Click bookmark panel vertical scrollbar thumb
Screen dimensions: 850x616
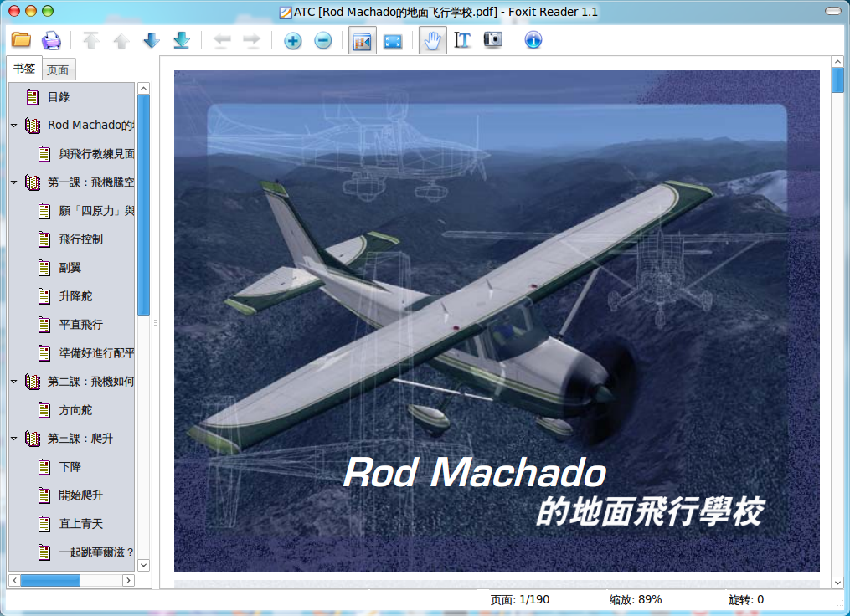click(x=144, y=205)
